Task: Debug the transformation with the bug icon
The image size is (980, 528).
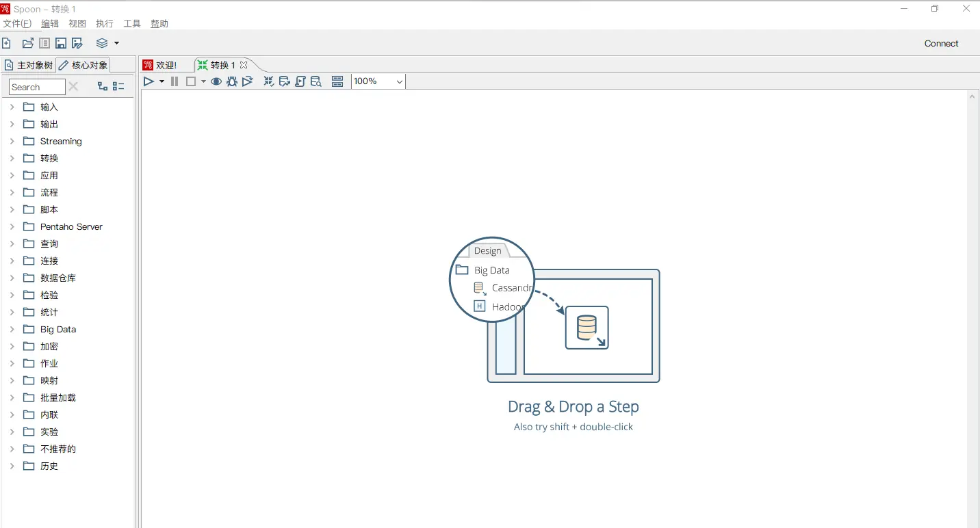Action: pos(232,81)
